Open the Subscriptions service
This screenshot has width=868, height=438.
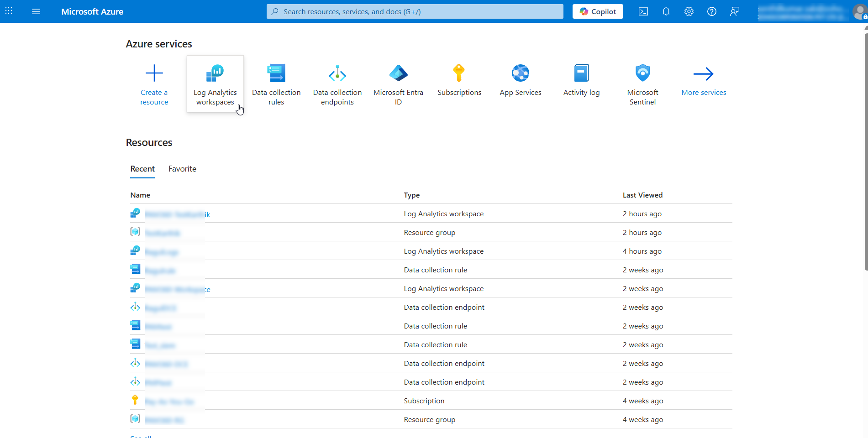click(459, 79)
